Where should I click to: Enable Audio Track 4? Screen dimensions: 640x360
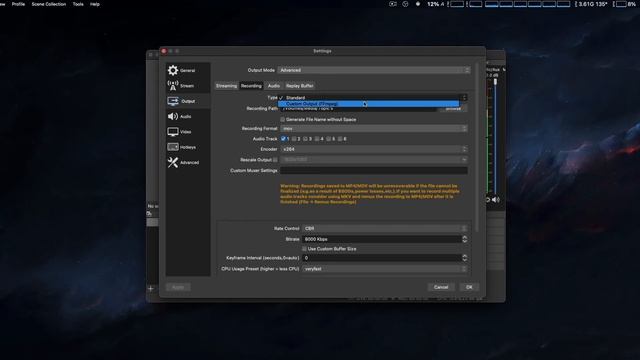pos(317,139)
